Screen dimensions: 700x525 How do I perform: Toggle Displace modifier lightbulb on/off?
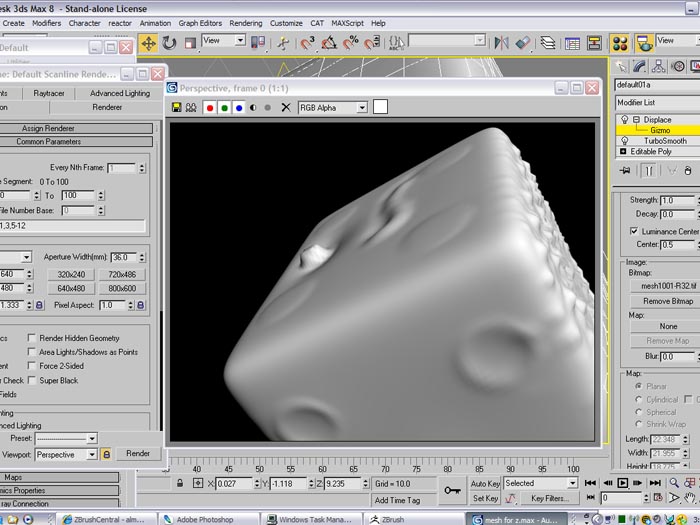pyautogui.click(x=625, y=120)
